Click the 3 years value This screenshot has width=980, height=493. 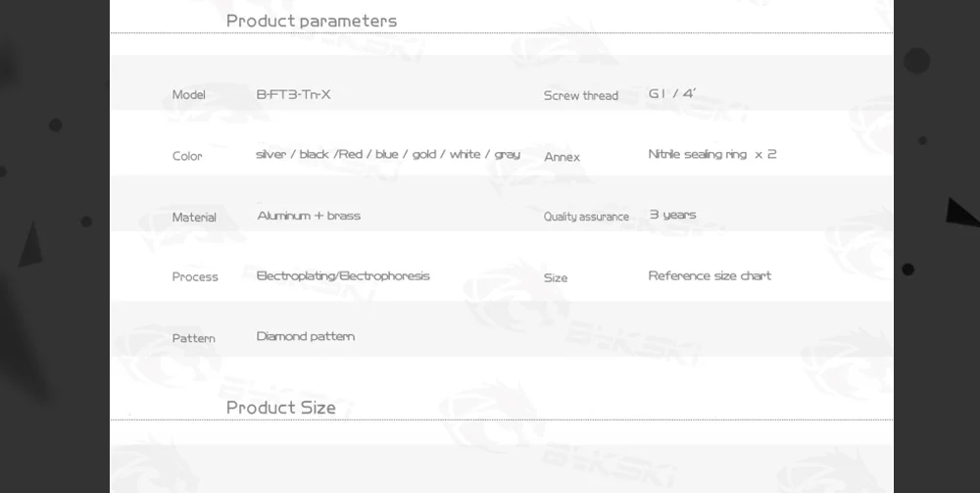[x=672, y=215]
